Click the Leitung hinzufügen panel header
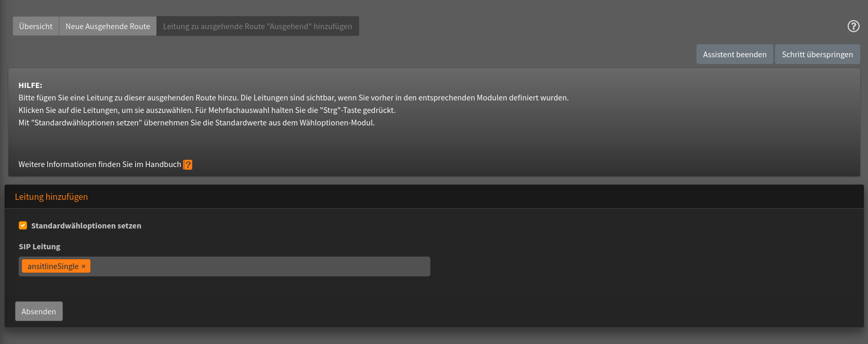 tap(51, 197)
